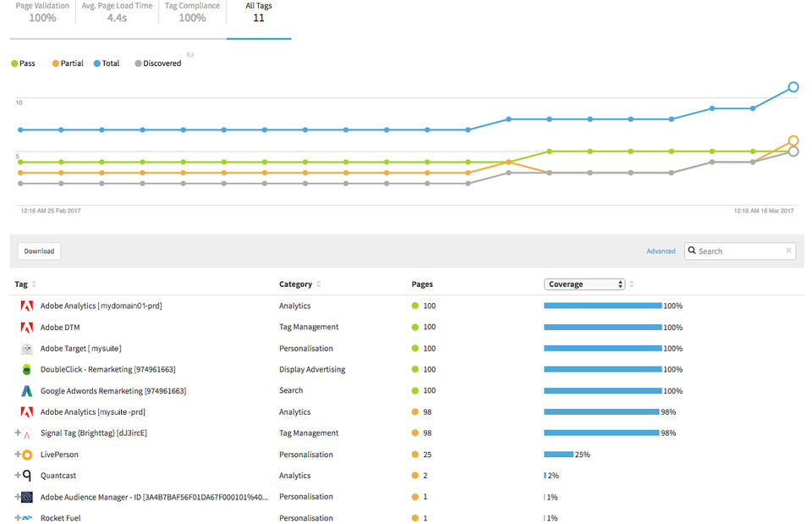
Task: Click the Category column header
Action: (296, 284)
